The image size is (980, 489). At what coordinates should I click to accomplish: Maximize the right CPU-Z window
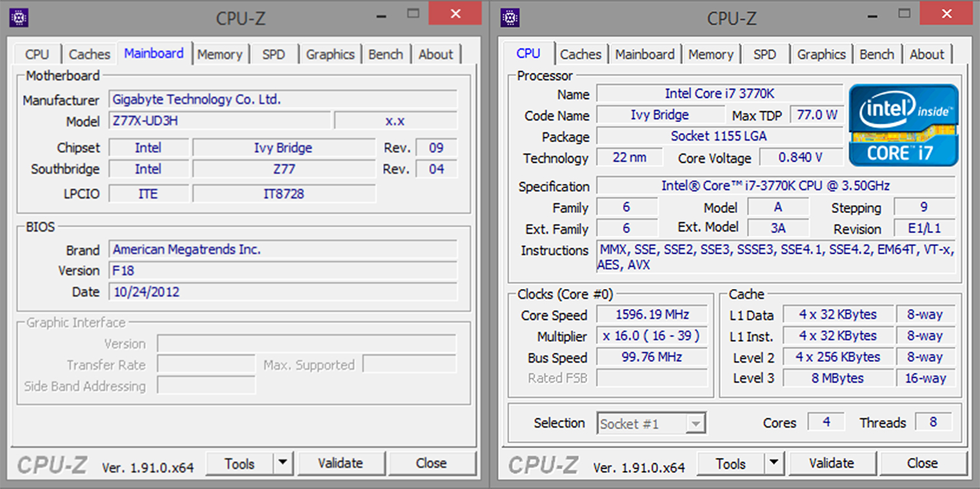[904, 13]
